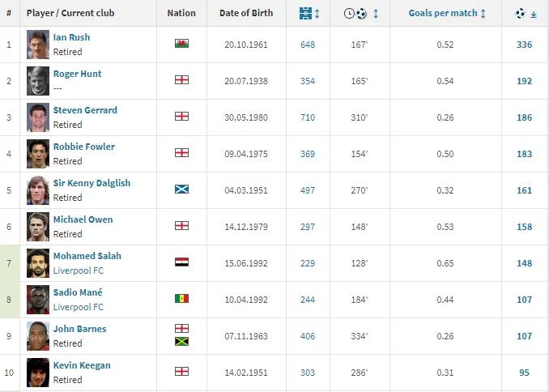The height and width of the screenshot is (392, 549).
Task: Open Liverpool FC link under Mohamed Salah
Action: [x=79, y=271]
